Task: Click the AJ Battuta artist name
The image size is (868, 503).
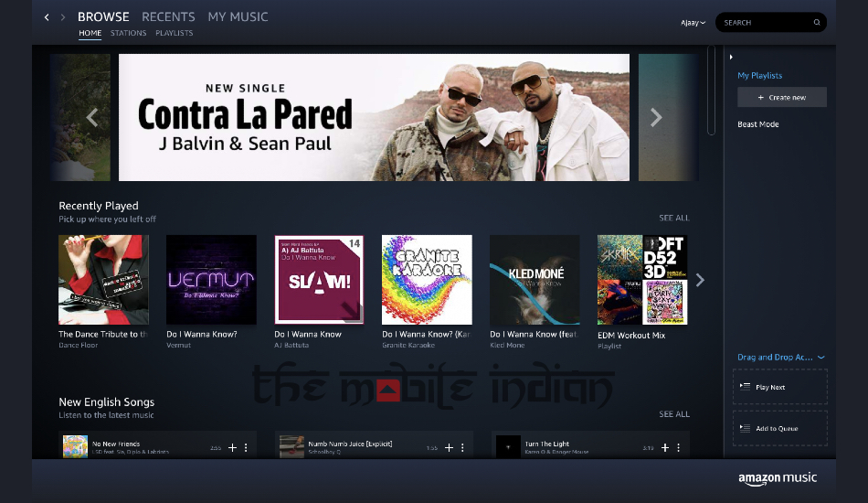Action: (x=291, y=345)
